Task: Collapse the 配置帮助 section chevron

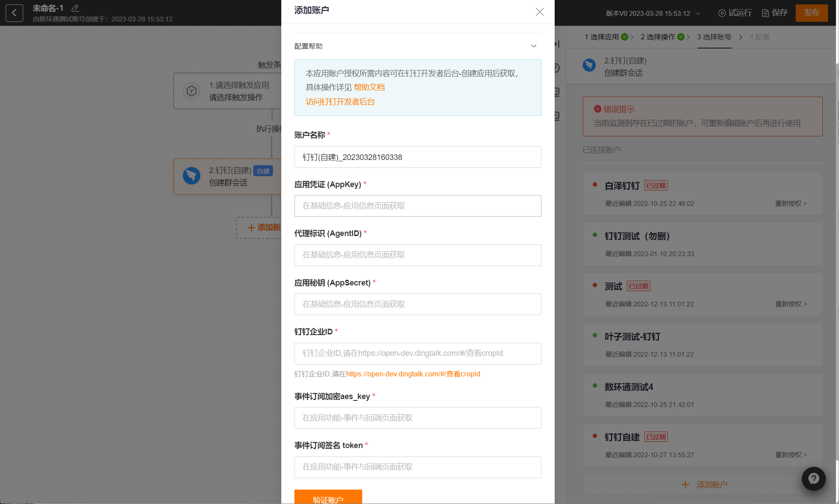Action: coord(533,46)
